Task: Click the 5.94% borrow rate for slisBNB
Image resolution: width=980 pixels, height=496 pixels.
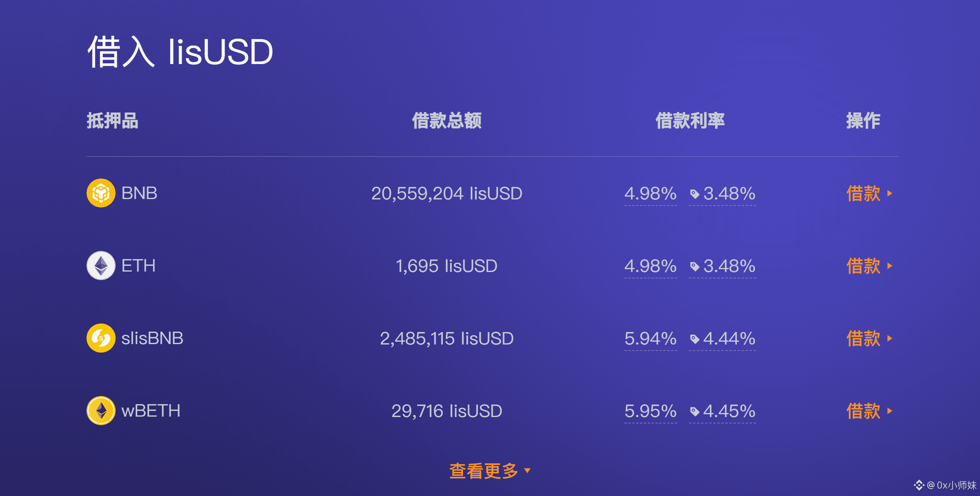Action: pos(650,339)
